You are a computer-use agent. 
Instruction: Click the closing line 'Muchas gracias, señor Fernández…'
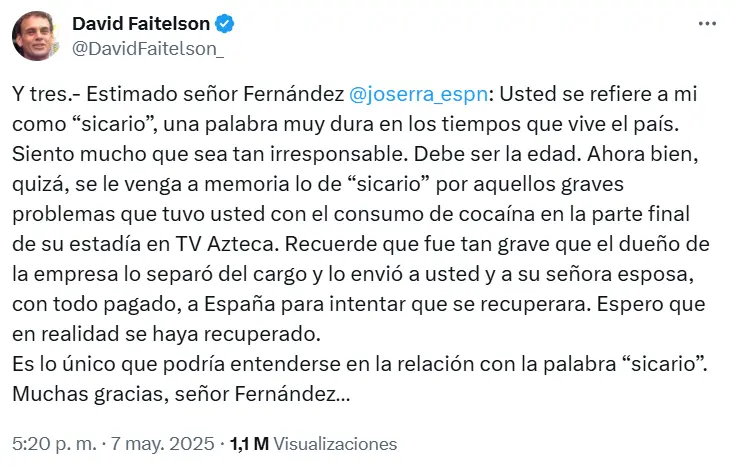coord(181,394)
